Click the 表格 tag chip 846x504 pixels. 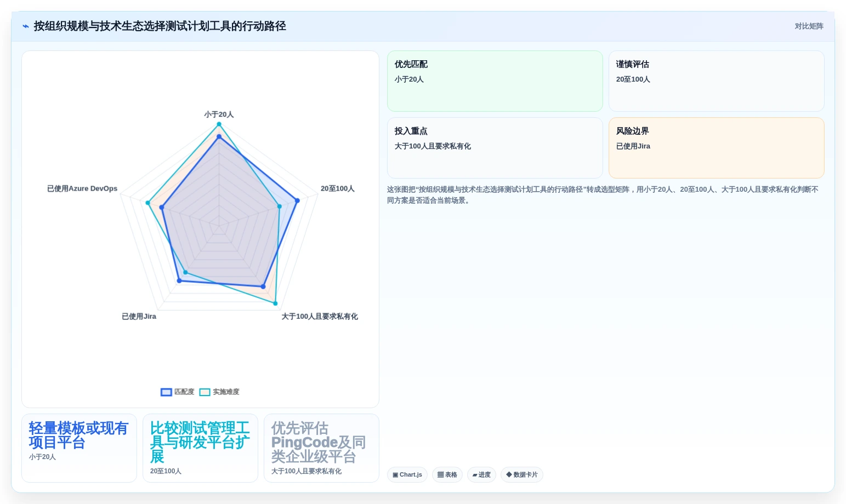coord(447,475)
